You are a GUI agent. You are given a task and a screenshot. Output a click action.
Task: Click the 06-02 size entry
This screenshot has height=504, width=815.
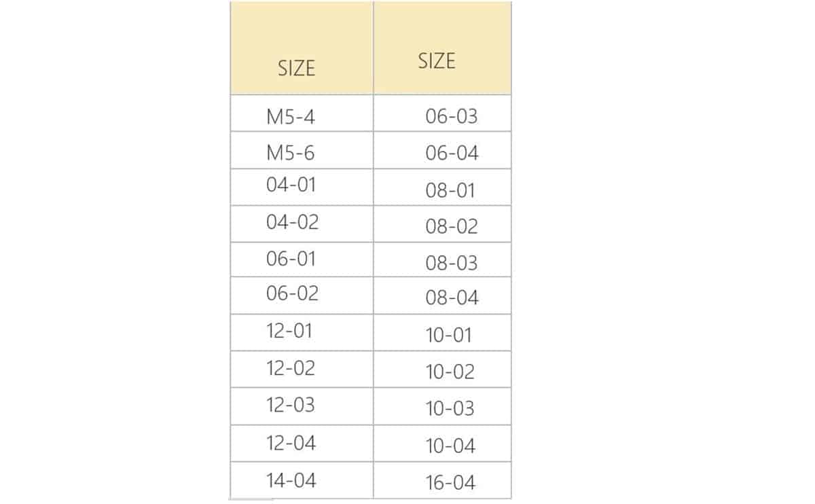pyautogui.click(x=292, y=293)
